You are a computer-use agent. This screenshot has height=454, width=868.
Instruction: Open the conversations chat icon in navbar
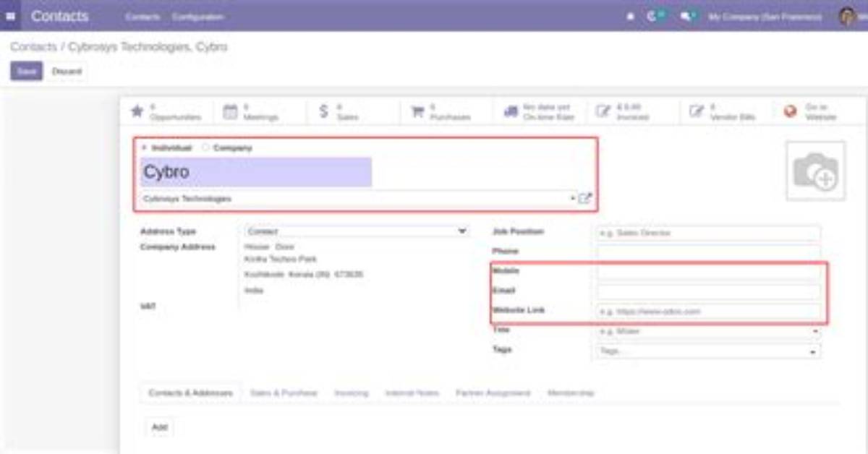tap(689, 16)
